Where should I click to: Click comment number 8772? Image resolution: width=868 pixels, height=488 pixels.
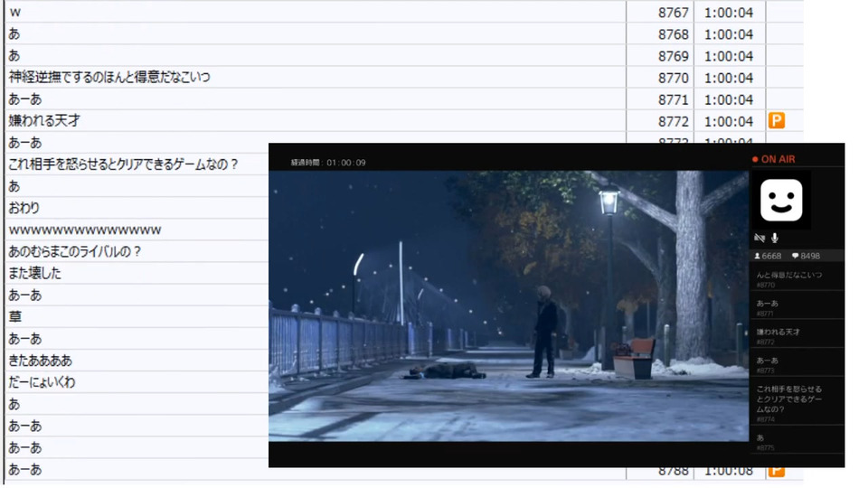pyautogui.click(x=673, y=121)
